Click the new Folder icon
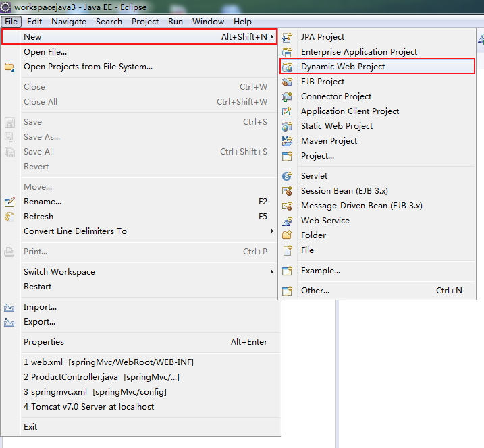The width and height of the screenshot is (484, 448). pos(287,235)
